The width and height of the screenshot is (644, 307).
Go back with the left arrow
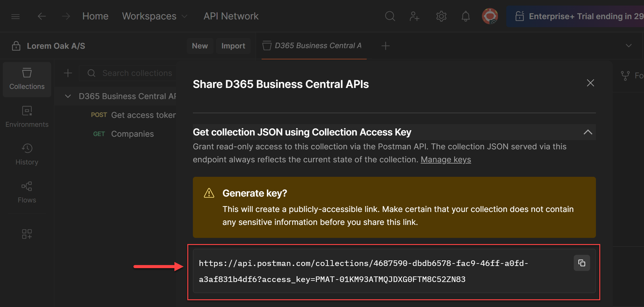click(x=42, y=16)
